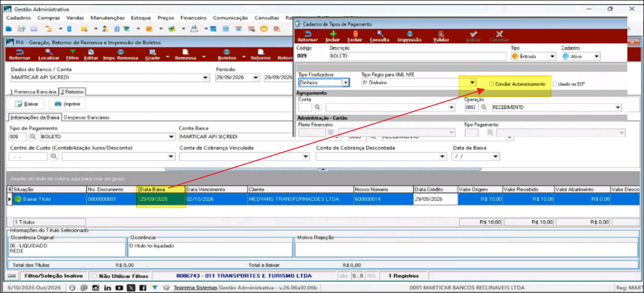Click the Baixar button
Screen dimensions: 644x293
click(x=27, y=104)
